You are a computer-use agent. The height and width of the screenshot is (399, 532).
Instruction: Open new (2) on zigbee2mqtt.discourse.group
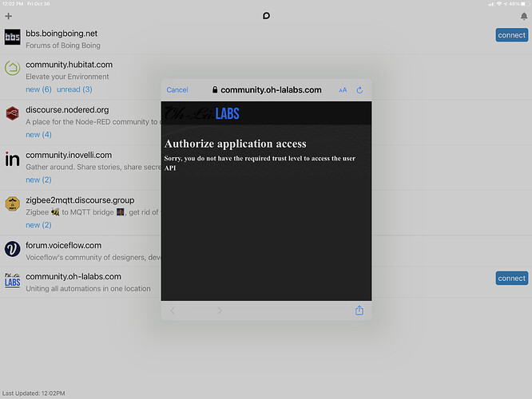[x=38, y=225]
